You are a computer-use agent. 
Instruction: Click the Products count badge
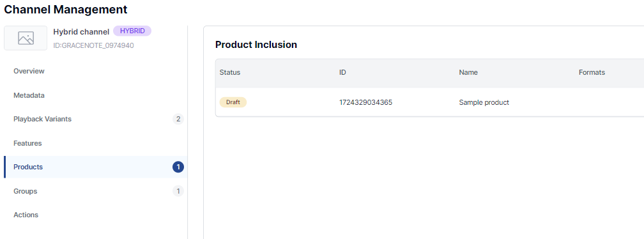(x=178, y=167)
